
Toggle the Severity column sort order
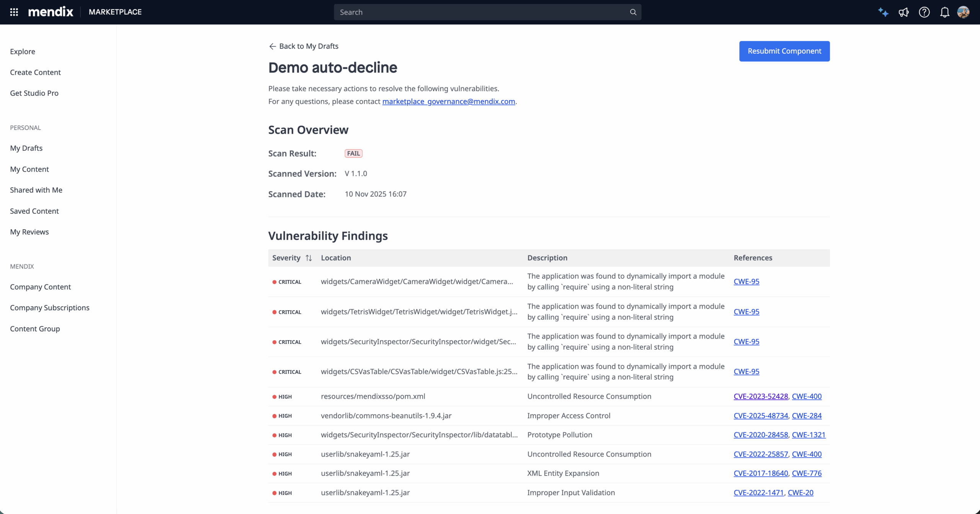(309, 257)
